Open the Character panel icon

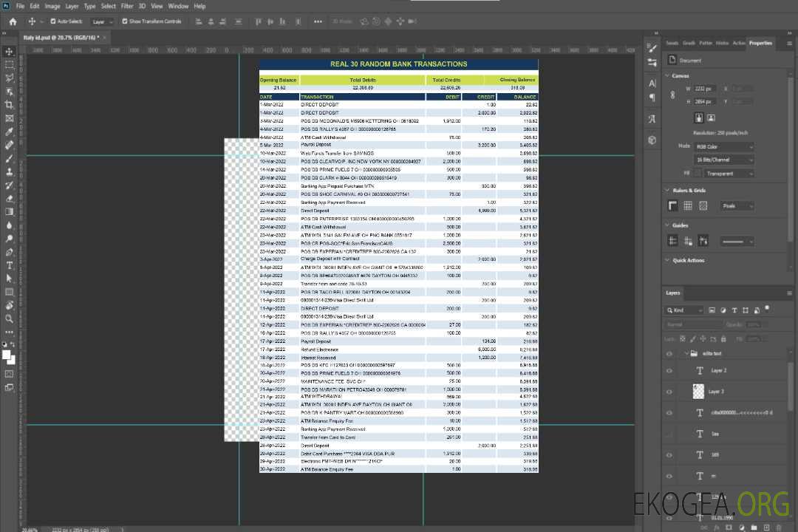(x=652, y=83)
